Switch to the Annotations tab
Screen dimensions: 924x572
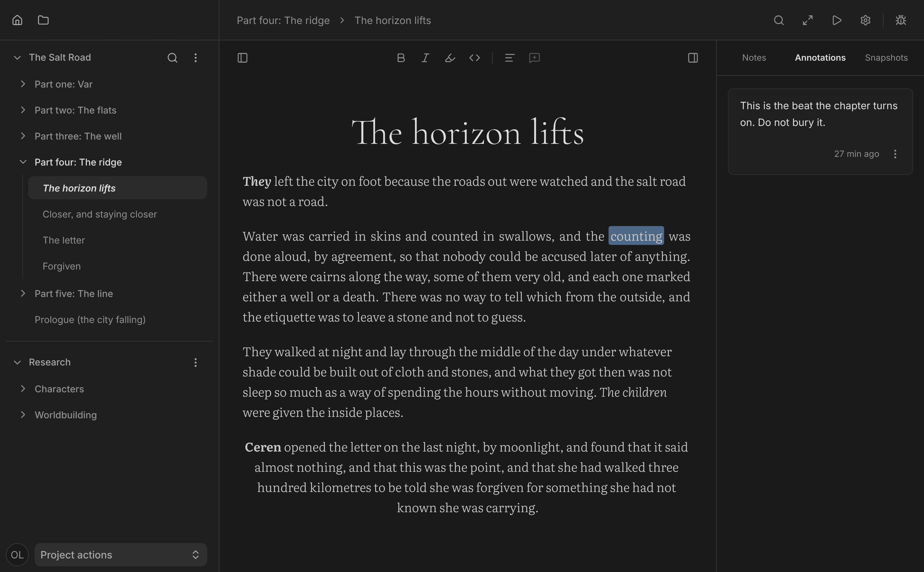click(820, 57)
